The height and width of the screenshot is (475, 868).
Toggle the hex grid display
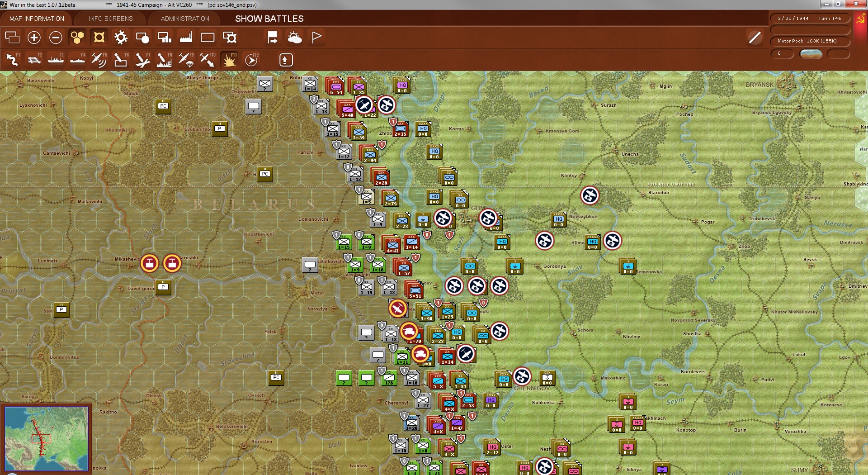(x=77, y=38)
